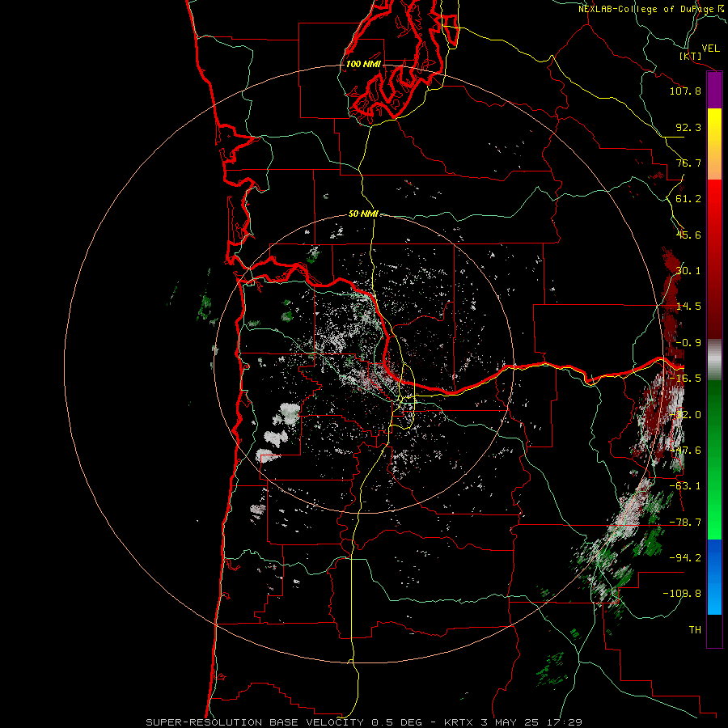Click the 92.3 velocity scale value
Viewport: 728px width, 728px height.
click(x=688, y=127)
